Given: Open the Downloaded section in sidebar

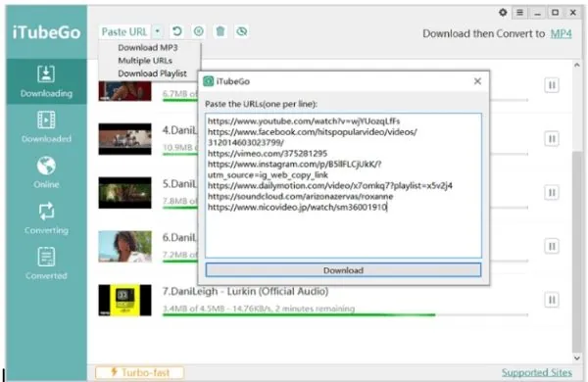Looking at the screenshot, I should pyautogui.click(x=46, y=127).
